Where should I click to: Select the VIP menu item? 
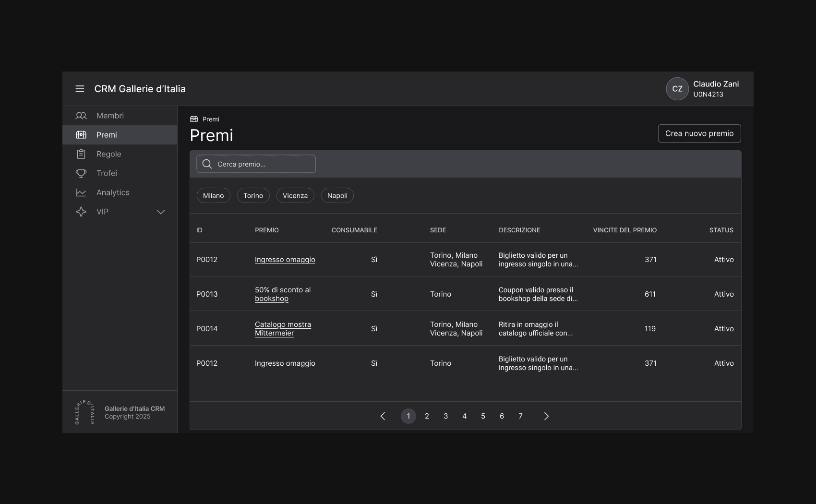[120, 212]
